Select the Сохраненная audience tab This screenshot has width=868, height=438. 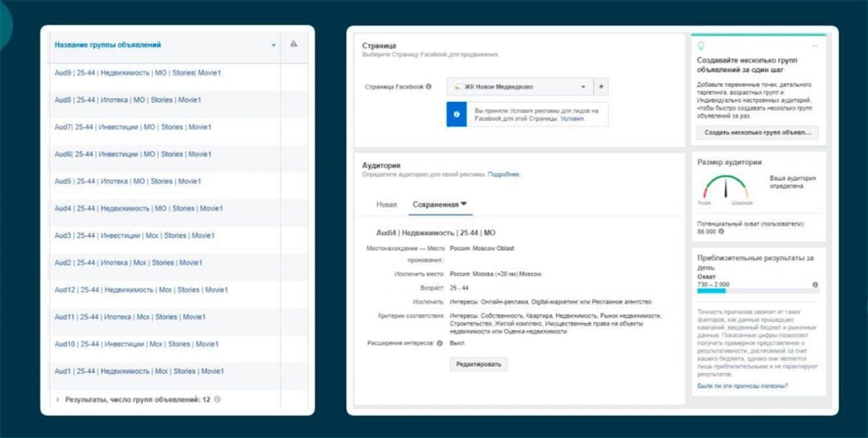point(440,205)
